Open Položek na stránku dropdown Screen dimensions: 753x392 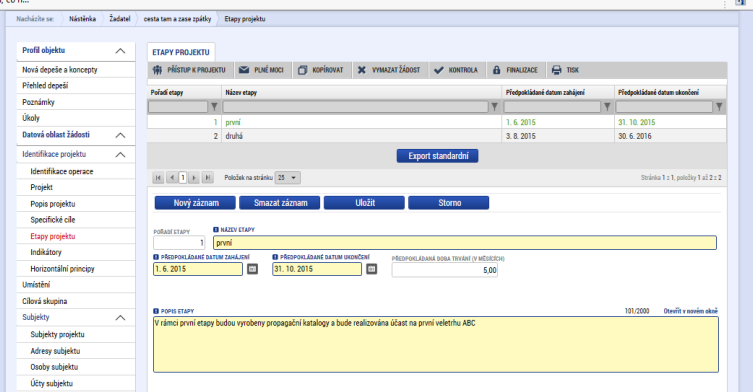[288, 178]
